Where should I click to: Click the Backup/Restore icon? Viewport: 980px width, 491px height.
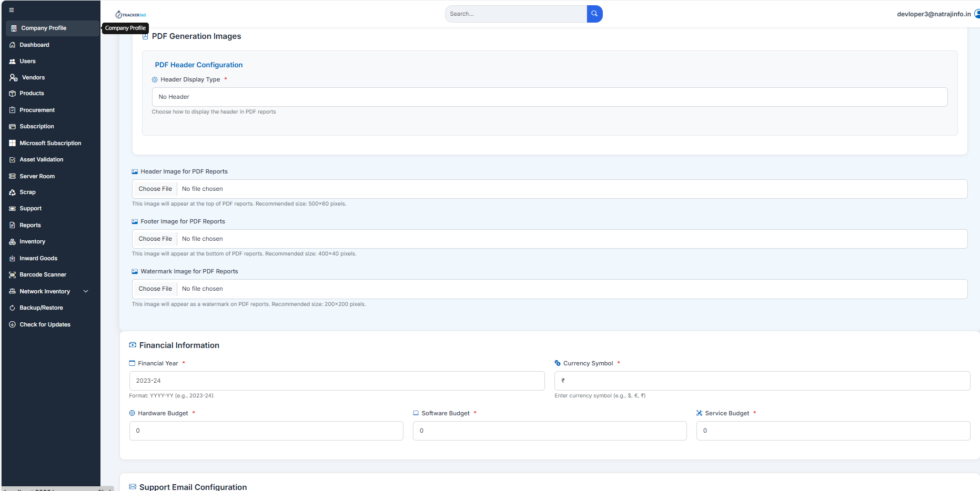tap(12, 308)
